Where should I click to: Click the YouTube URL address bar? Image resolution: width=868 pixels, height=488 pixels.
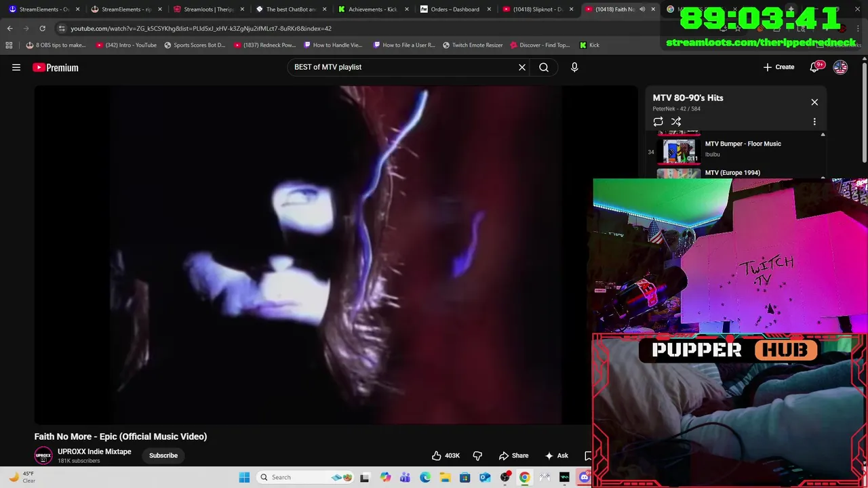(201, 28)
